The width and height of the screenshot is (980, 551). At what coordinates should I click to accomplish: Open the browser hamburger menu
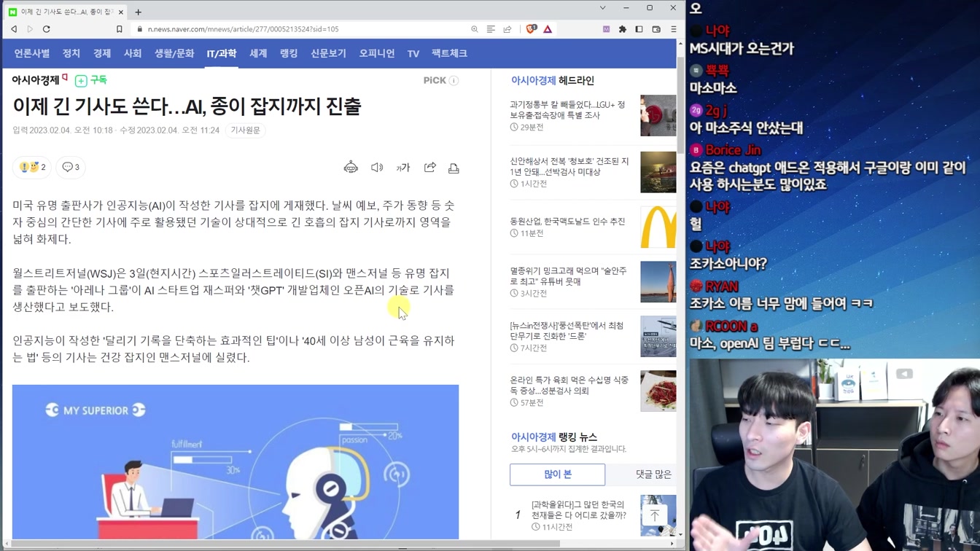673,29
